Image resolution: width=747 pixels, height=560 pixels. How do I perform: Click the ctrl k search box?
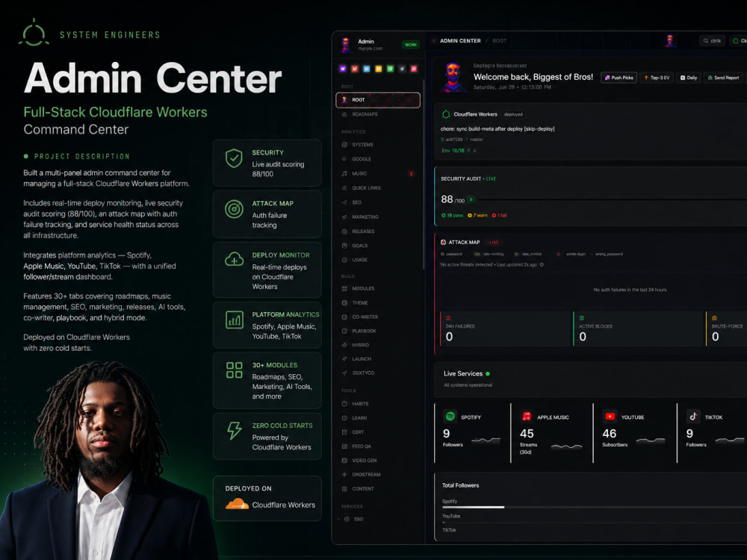coord(712,41)
